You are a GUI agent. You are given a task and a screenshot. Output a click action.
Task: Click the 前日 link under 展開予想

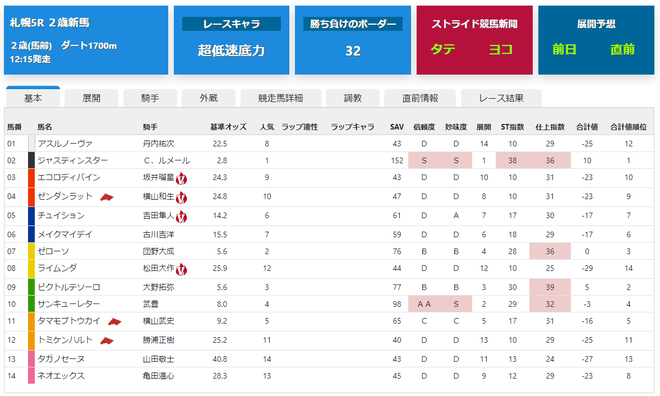coord(564,49)
